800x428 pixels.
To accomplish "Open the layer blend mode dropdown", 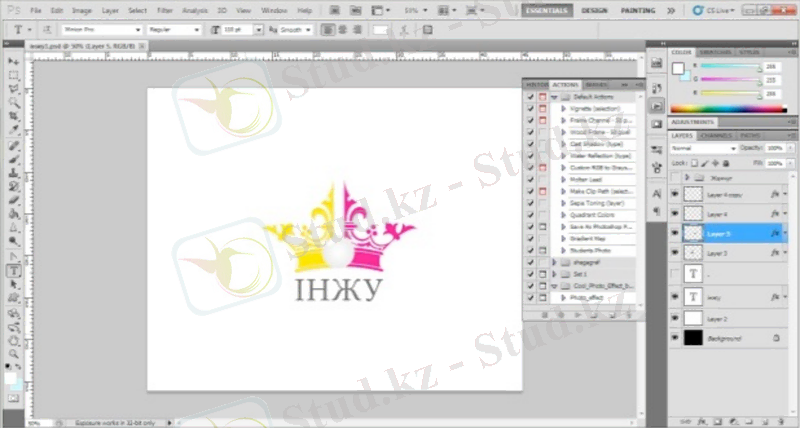I will click(703, 148).
